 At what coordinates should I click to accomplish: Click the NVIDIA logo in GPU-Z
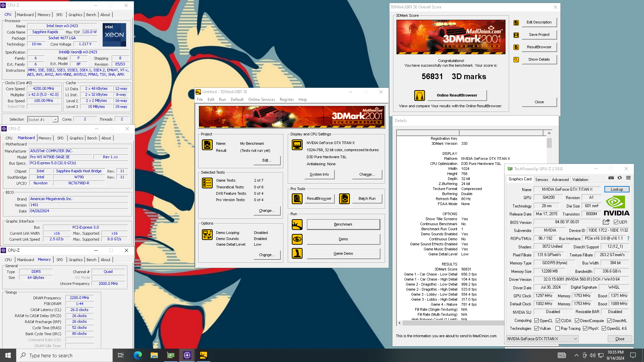click(616, 205)
